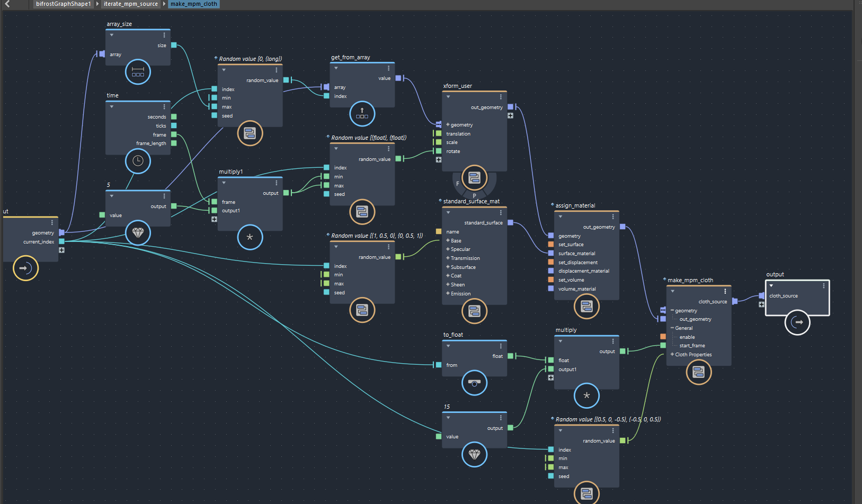The image size is (862, 504).
Task: Click the diamond icon on the value node labeled 5
Action: point(138,233)
